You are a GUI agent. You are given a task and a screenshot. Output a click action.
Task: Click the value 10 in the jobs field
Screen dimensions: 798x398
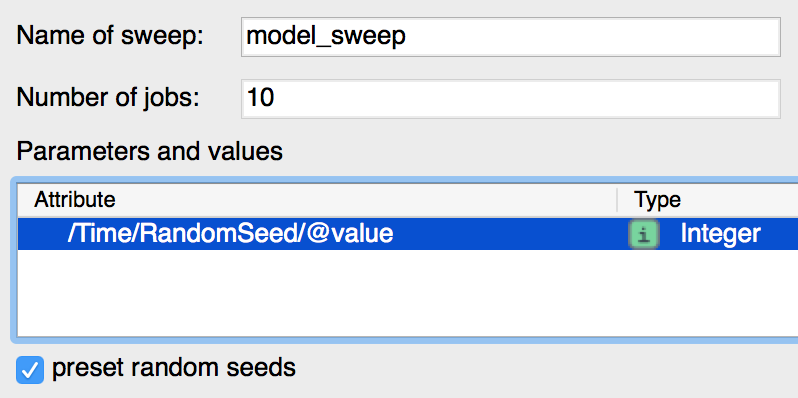pos(260,98)
